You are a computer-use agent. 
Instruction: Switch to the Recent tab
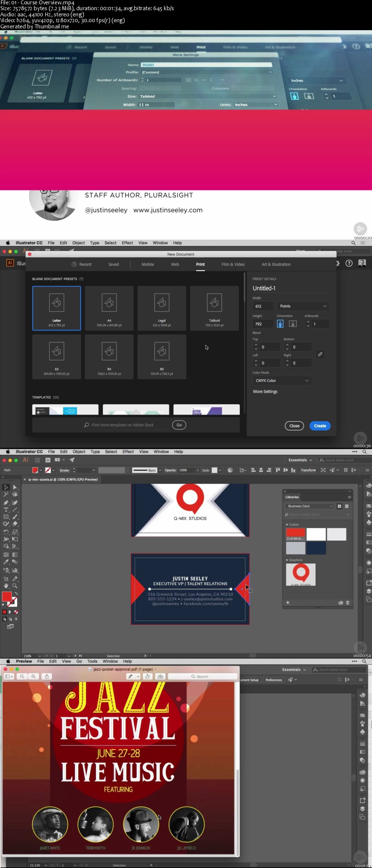(82, 264)
